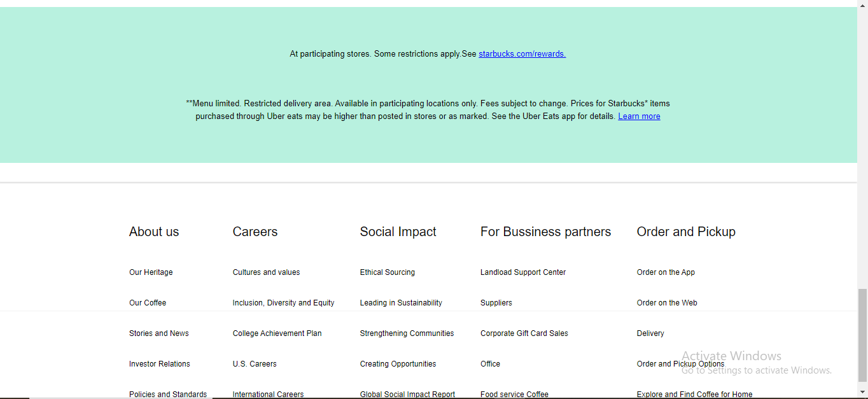Open Policies and Standards link

(168, 394)
